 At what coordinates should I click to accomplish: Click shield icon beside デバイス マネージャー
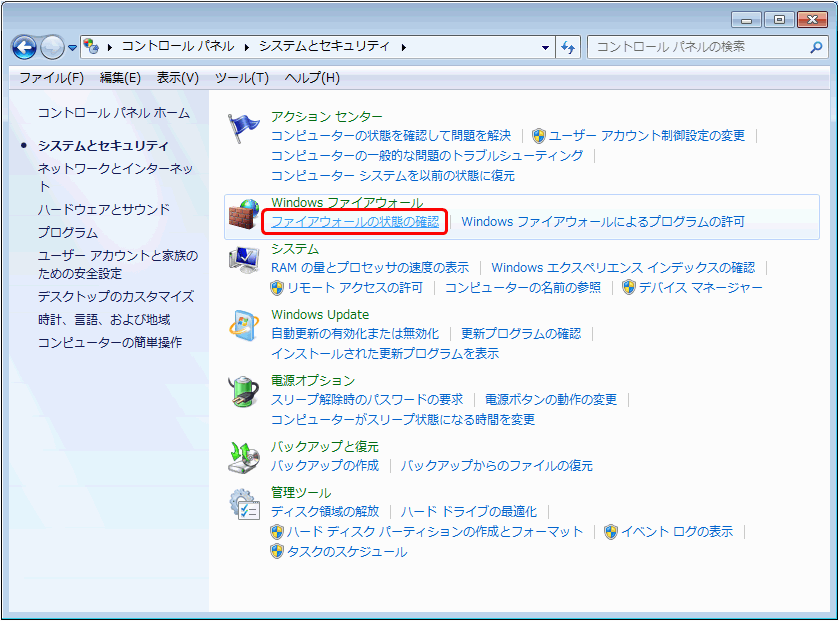(x=629, y=288)
